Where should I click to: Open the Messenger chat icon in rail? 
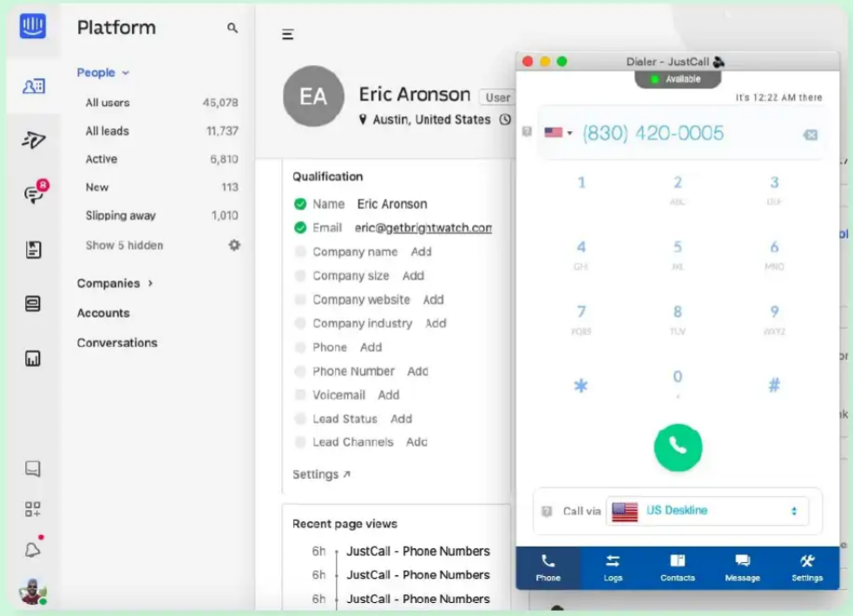click(33, 469)
